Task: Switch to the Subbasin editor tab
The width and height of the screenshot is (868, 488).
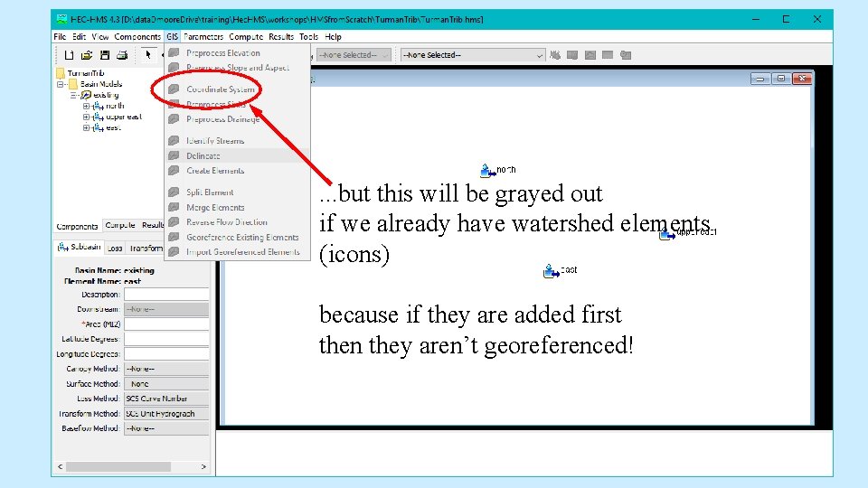Action: click(x=80, y=248)
